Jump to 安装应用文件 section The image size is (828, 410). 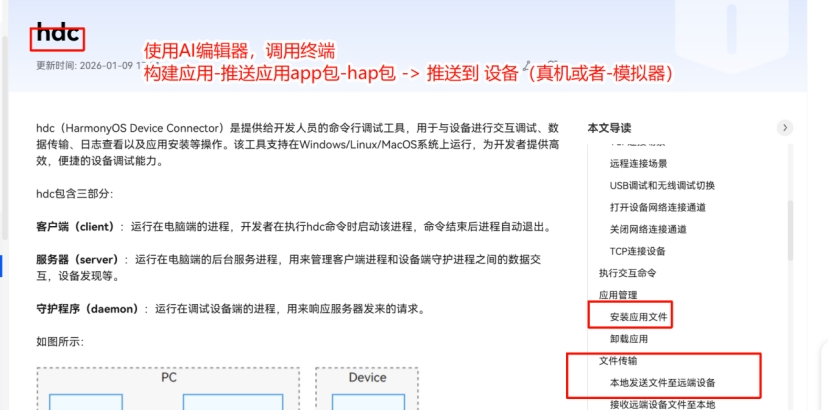[638, 317]
